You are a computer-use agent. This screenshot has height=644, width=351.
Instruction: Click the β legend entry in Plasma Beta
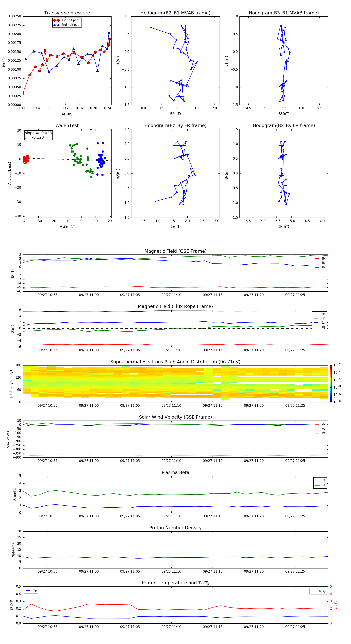click(320, 485)
